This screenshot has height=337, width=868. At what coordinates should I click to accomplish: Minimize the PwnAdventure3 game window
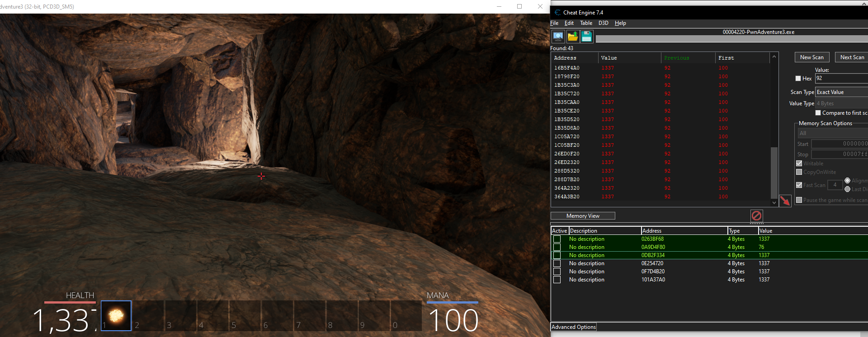(x=499, y=6)
